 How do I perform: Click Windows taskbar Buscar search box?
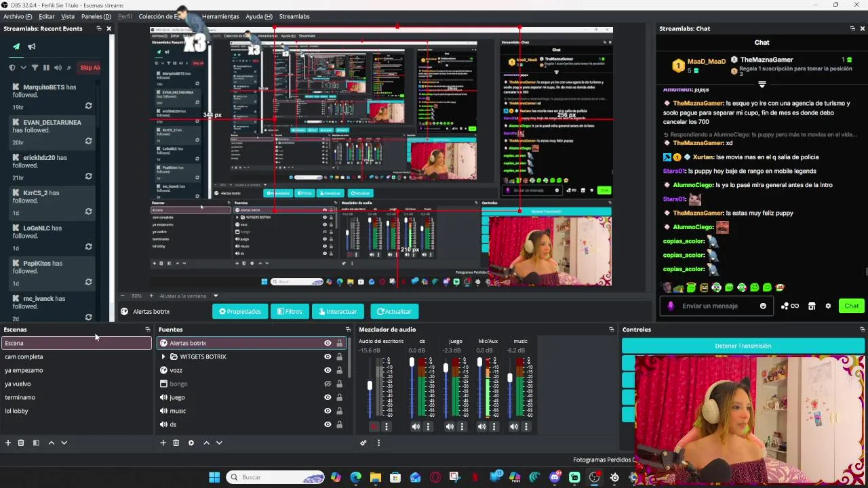pyautogui.click(x=276, y=477)
